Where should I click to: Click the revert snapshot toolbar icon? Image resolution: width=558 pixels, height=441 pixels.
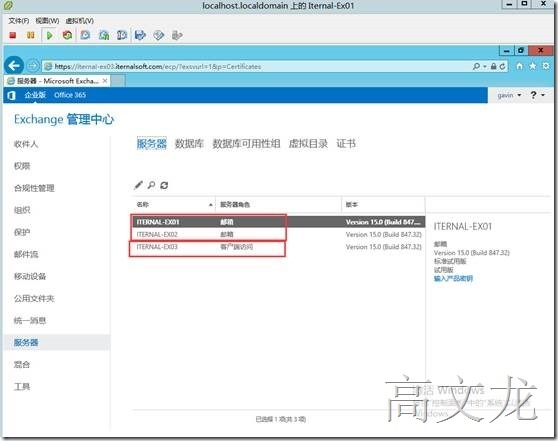point(104,35)
